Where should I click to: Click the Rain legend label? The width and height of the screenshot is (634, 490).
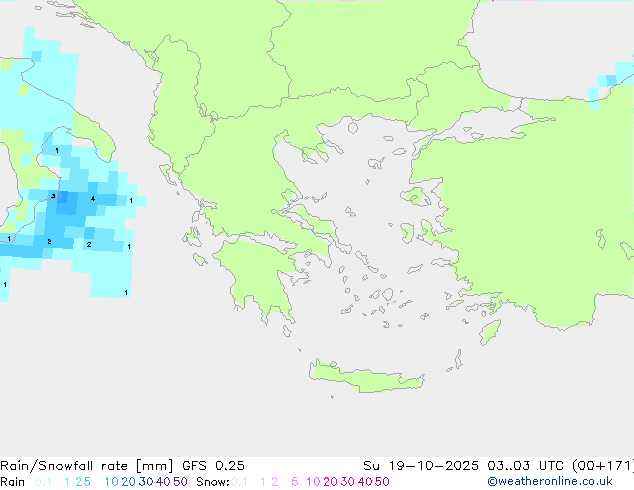[13, 482]
